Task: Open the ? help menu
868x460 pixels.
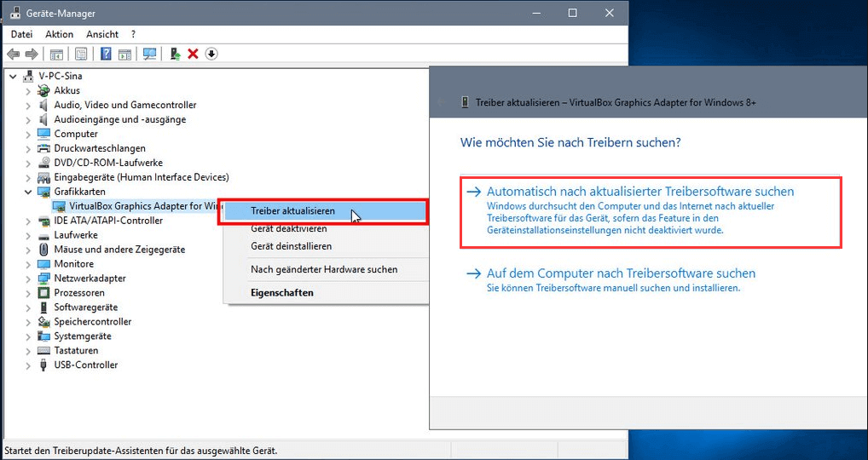Action: point(133,34)
